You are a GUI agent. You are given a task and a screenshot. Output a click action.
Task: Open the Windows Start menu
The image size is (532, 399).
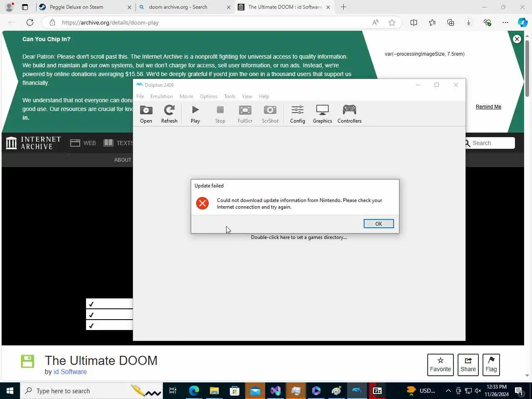(x=10, y=391)
